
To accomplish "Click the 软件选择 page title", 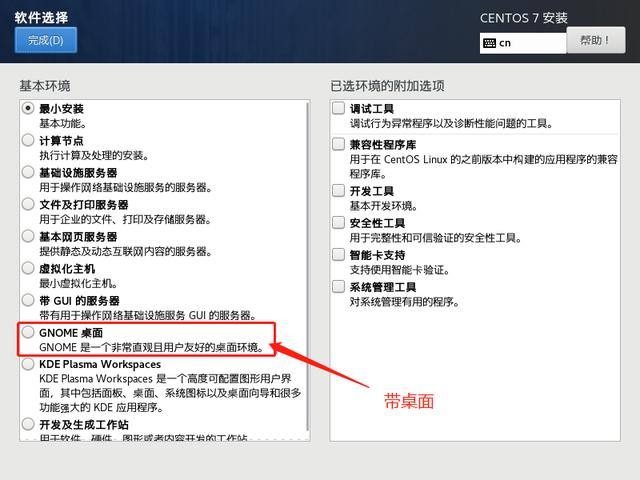I will 42,17.
